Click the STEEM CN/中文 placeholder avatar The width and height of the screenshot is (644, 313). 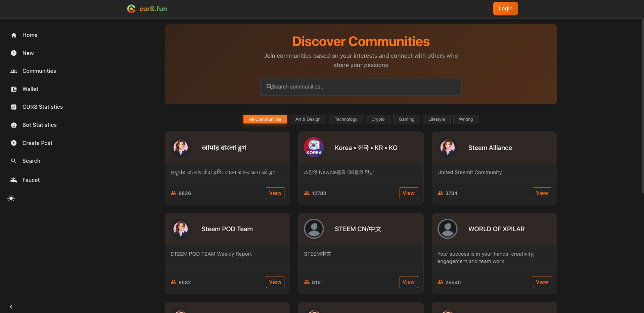[x=314, y=229]
